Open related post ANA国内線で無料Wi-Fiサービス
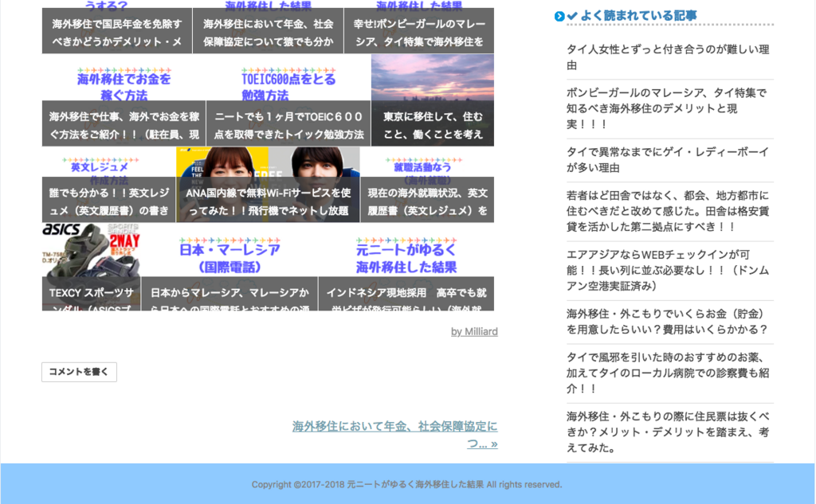Screen dimensions: 816x504 pyautogui.click(x=268, y=185)
